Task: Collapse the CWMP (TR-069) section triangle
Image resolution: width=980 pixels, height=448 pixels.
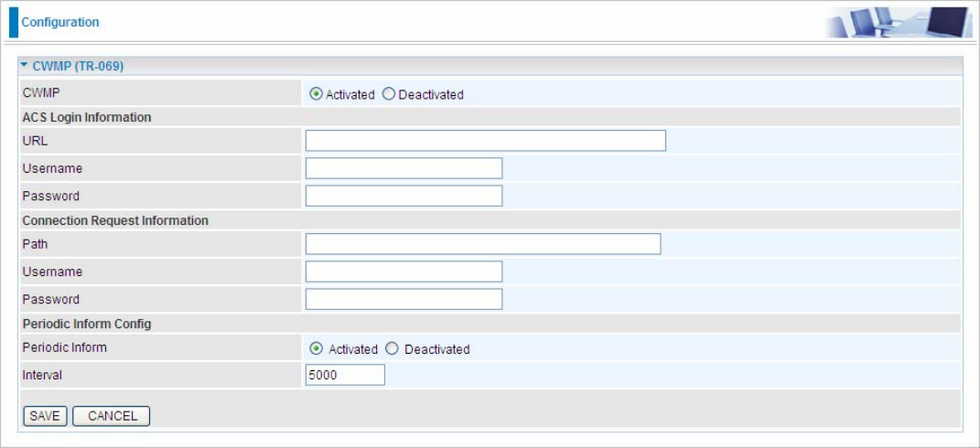Action: pos(24,66)
